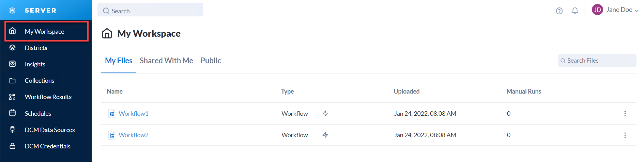The height and width of the screenshot is (162, 644).
Task: Open the notifications bell
Action: pyautogui.click(x=575, y=11)
